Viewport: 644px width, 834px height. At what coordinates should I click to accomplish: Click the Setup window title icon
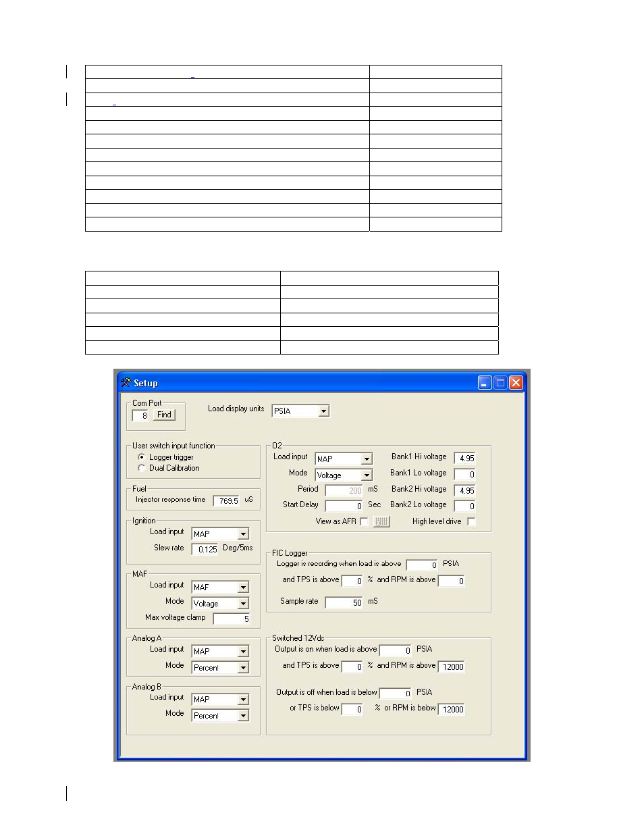[x=126, y=382]
